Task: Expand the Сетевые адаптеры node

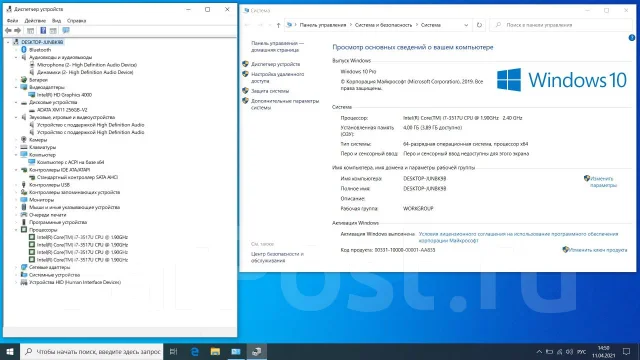Action: [x=16, y=267]
